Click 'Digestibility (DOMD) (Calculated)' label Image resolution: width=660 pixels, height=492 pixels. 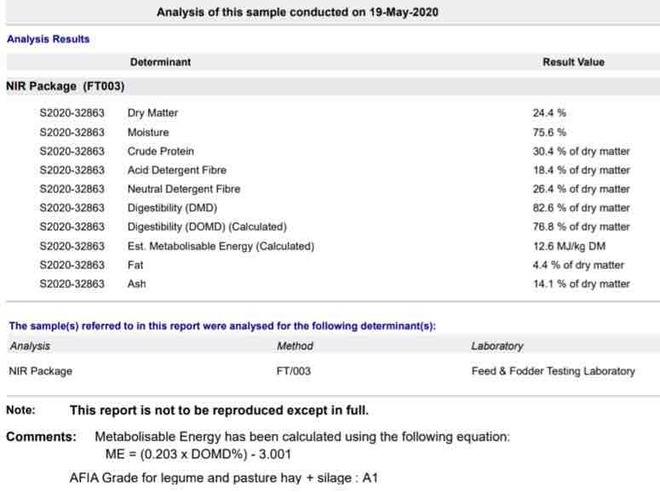point(207,227)
